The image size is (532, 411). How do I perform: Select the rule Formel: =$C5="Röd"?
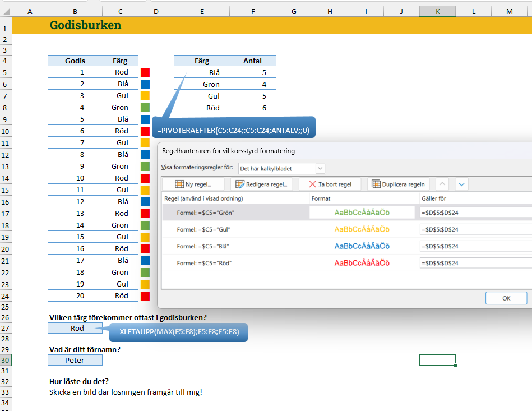click(204, 263)
